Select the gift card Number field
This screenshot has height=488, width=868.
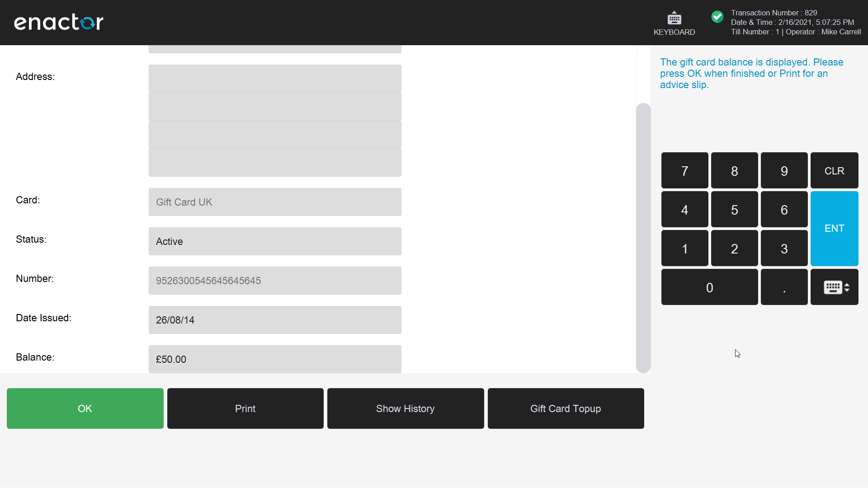pos(275,281)
